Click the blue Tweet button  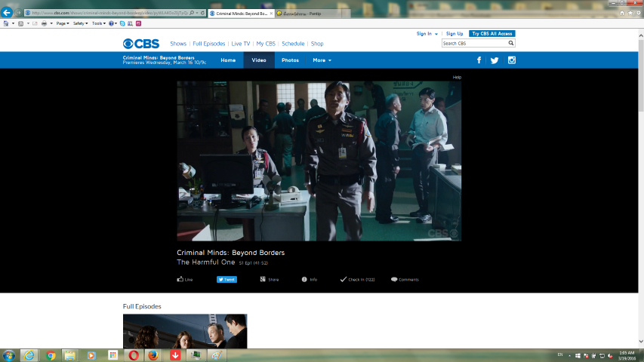(x=226, y=280)
